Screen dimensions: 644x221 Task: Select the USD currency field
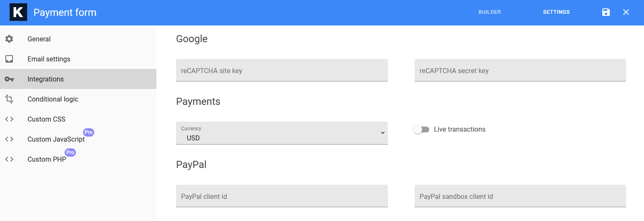[282, 133]
